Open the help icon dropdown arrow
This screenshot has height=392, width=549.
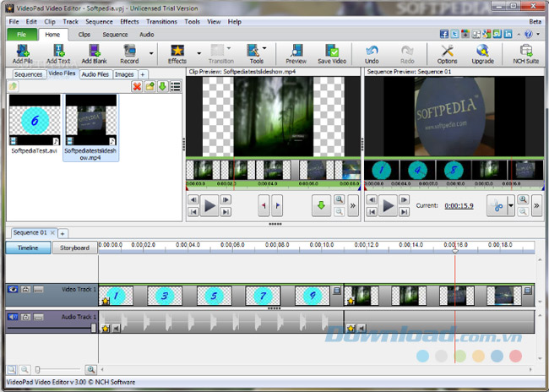click(538, 34)
